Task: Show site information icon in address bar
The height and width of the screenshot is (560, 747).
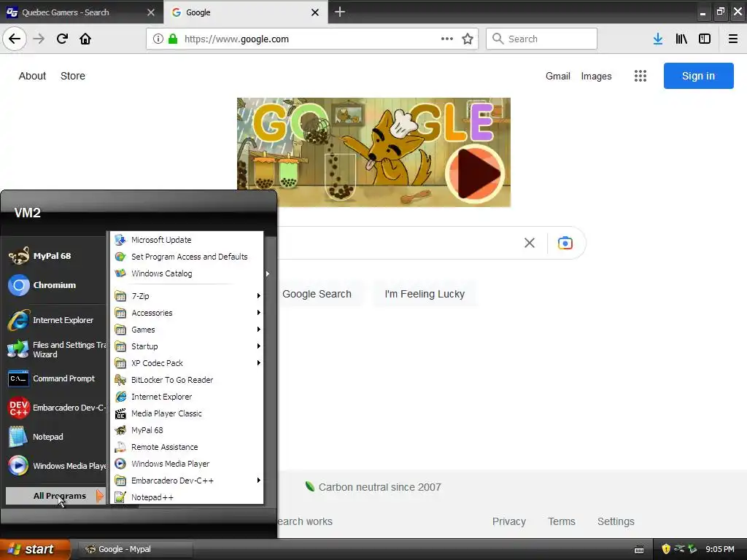Action: (x=158, y=39)
